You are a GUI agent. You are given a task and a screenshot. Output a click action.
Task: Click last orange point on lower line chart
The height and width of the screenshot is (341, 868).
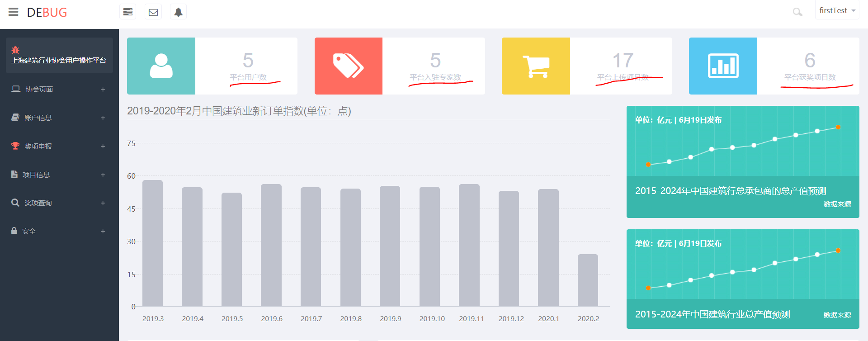point(838,251)
